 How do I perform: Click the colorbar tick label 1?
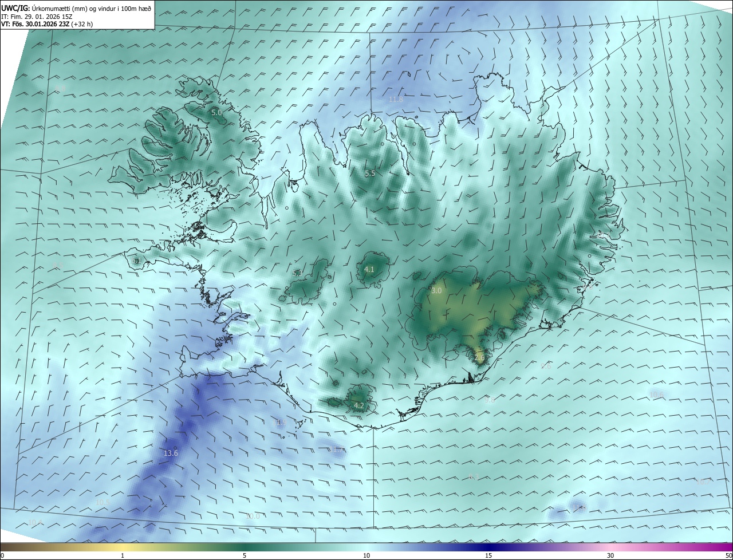pyautogui.click(x=123, y=555)
